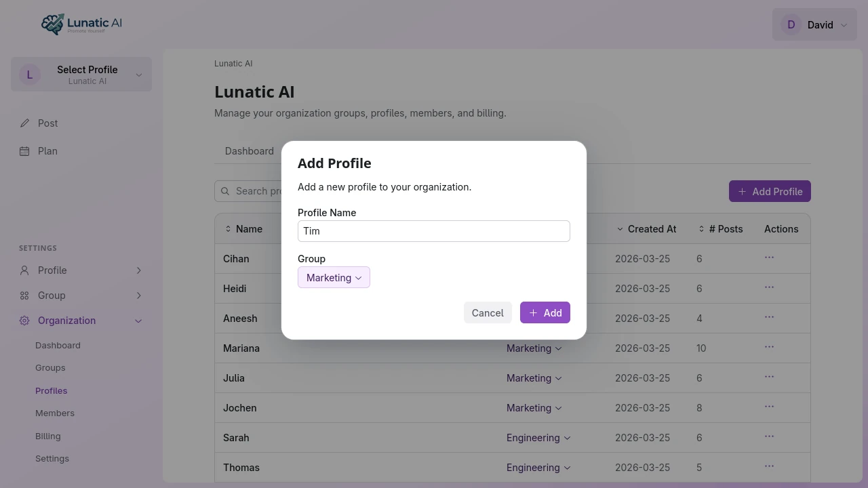Click the L profile avatar
The width and height of the screenshot is (868, 488).
coord(29,75)
